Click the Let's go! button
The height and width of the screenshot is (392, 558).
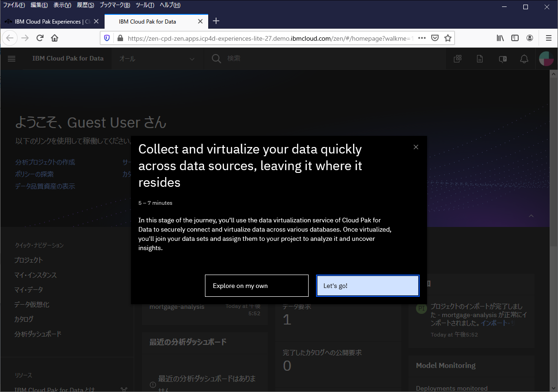[367, 286]
